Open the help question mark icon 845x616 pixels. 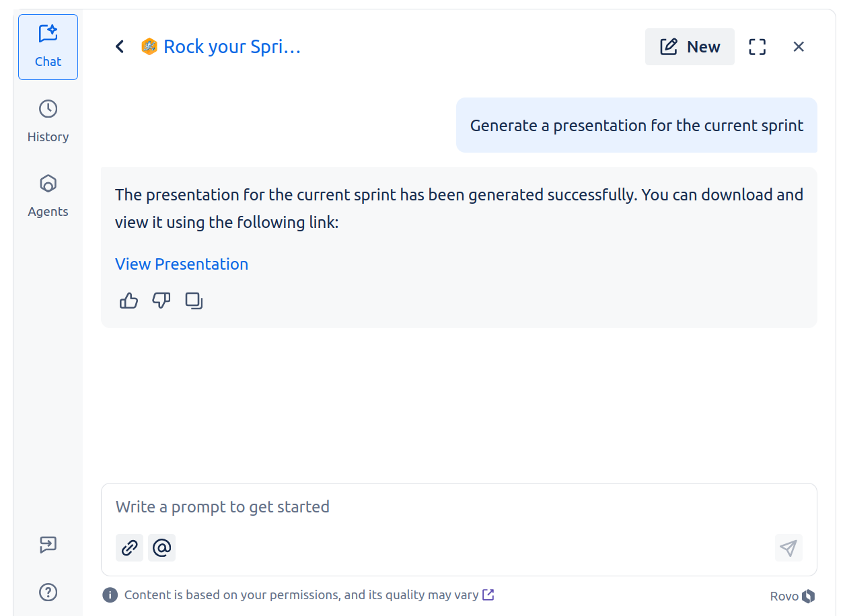(48, 592)
